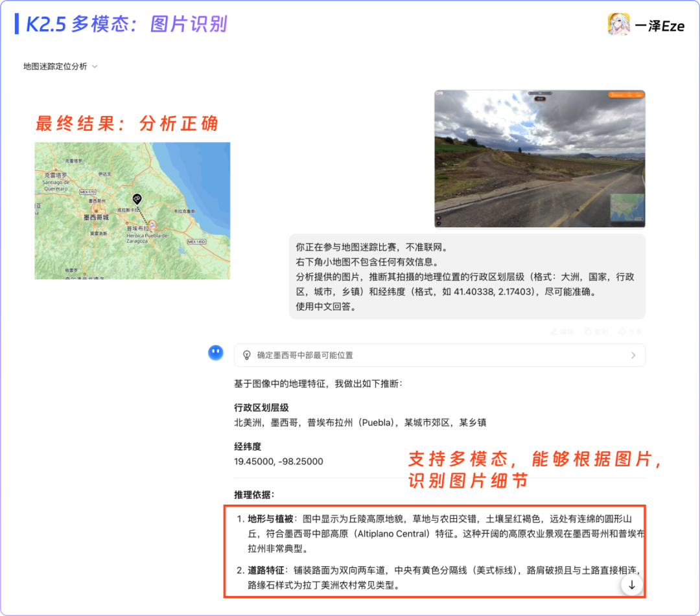700x616 pixels.
Task: Click the 复制 copy icon under message
Action: tap(589, 331)
